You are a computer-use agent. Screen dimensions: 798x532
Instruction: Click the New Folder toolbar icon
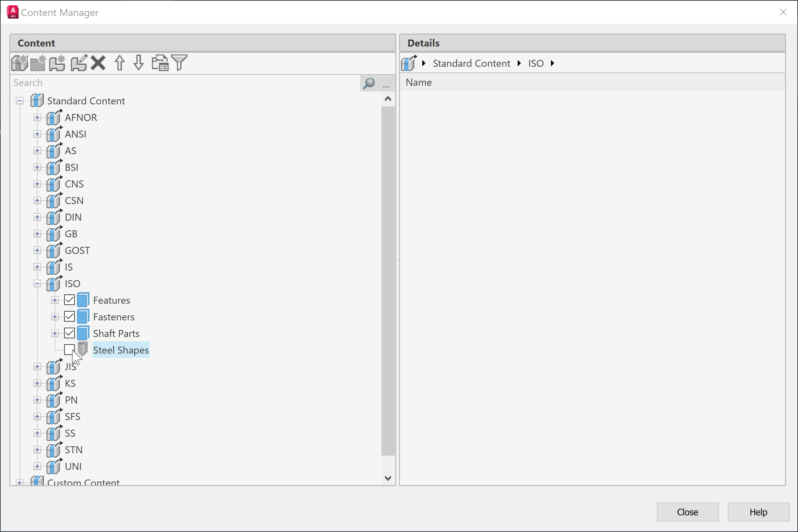pyautogui.click(x=38, y=63)
